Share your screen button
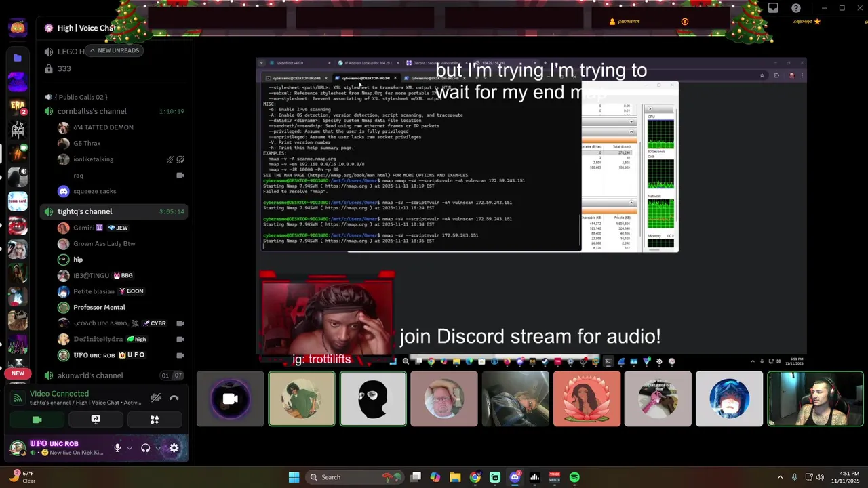 click(96, 420)
